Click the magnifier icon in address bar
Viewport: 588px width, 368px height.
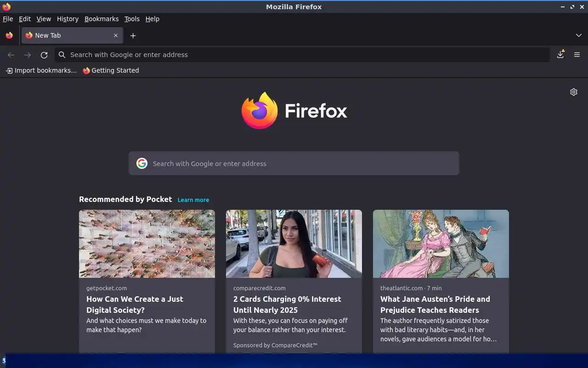(x=62, y=55)
